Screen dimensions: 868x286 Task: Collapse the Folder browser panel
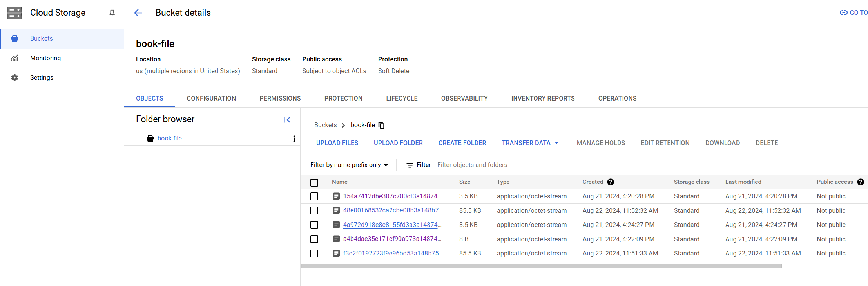[x=287, y=120]
